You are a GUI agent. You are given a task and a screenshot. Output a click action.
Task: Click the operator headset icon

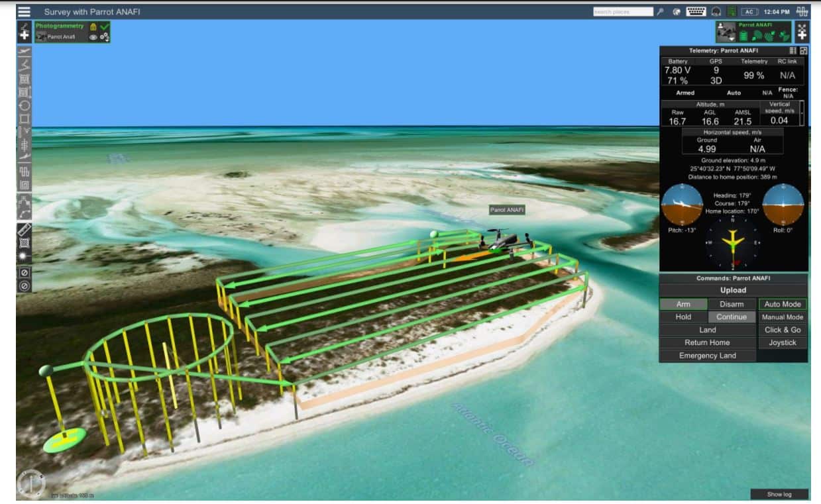point(716,11)
